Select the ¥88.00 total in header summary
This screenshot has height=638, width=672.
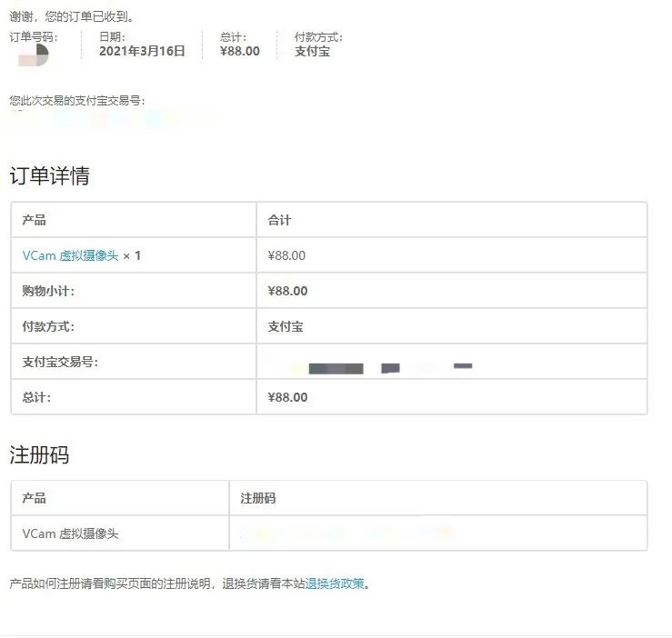click(239, 51)
